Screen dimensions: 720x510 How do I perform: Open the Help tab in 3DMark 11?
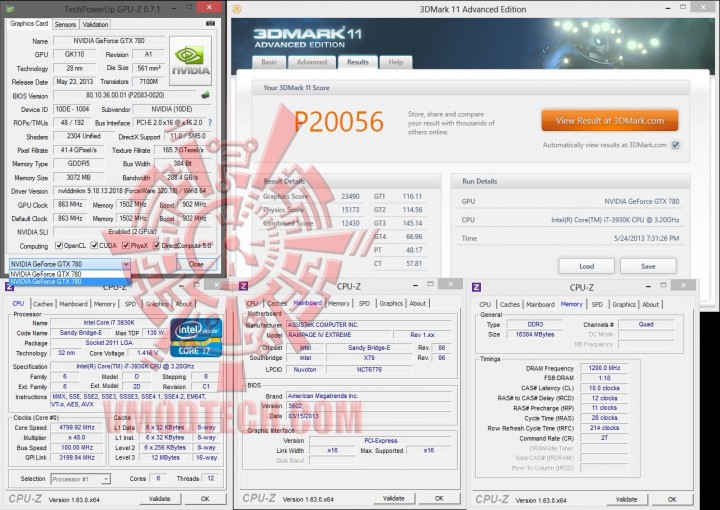[395, 62]
